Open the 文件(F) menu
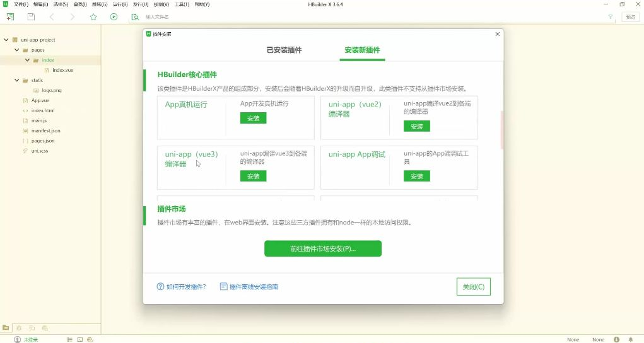 pyautogui.click(x=21, y=4)
